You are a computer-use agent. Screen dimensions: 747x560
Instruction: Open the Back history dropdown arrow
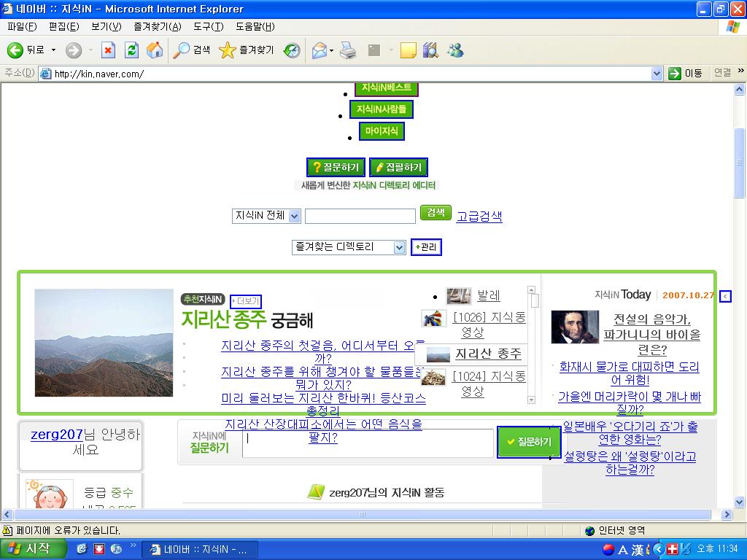coord(53,50)
